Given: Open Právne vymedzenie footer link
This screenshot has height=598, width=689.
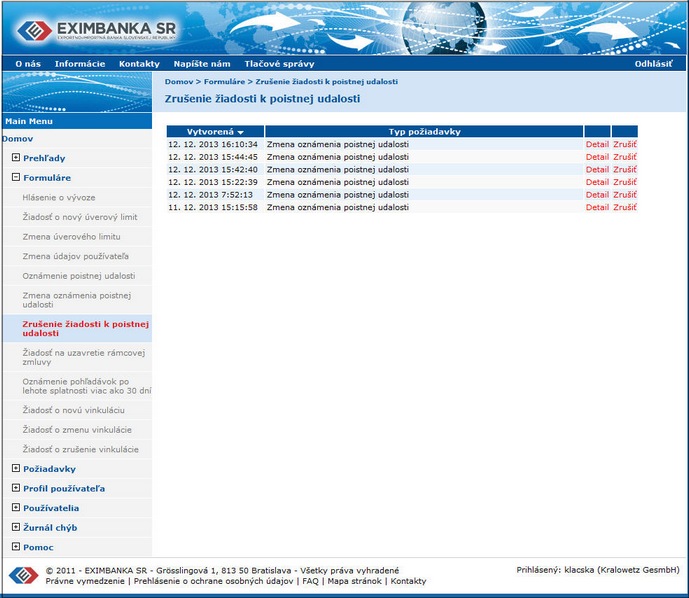Looking at the screenshot, I should click(85, 581).
